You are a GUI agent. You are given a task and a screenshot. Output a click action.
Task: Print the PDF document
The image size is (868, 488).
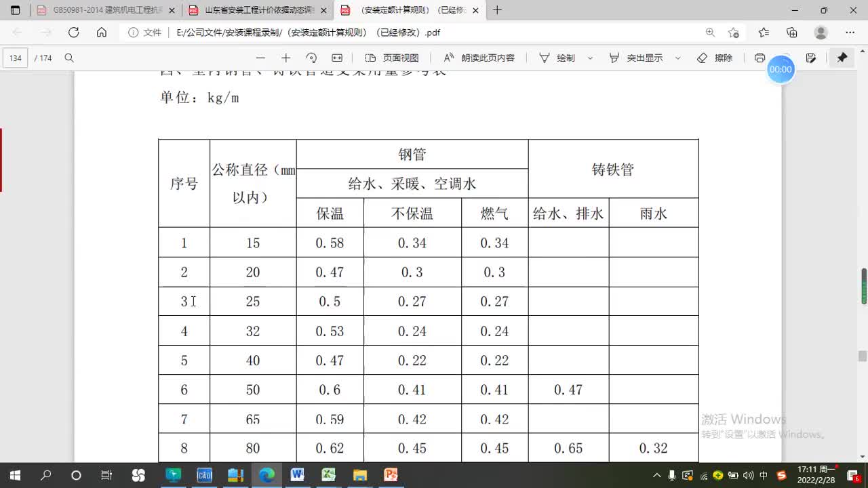click(759, 58)
